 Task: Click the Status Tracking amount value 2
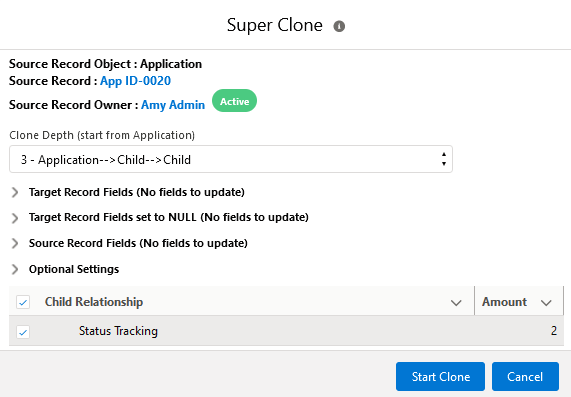(554, 331)
